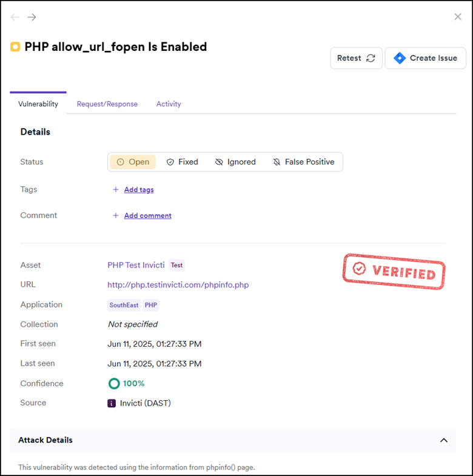Click the Jira diamond icon in Create Issue
Viewport: 473px width, 476px height.
(x=400, y=58)
